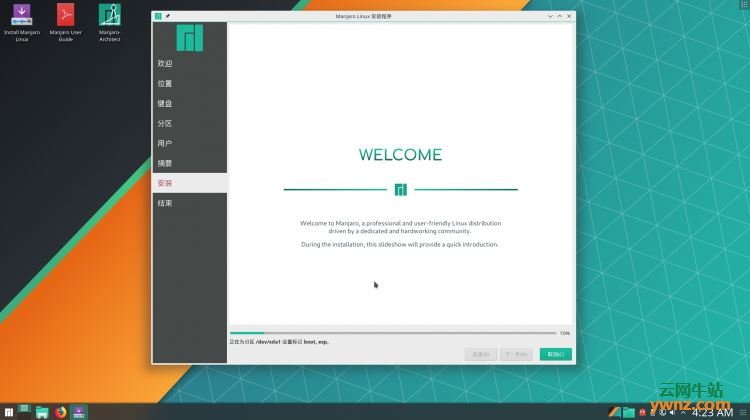750x420 pixels.
Task: Click the greyed-out next step button
Action: [x=516, y=354]
